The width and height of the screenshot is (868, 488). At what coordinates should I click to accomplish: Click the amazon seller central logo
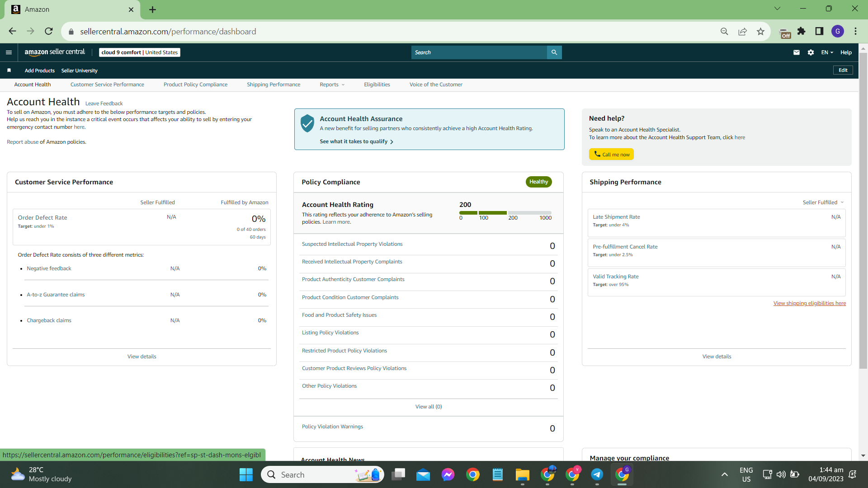tap(55, 52)
